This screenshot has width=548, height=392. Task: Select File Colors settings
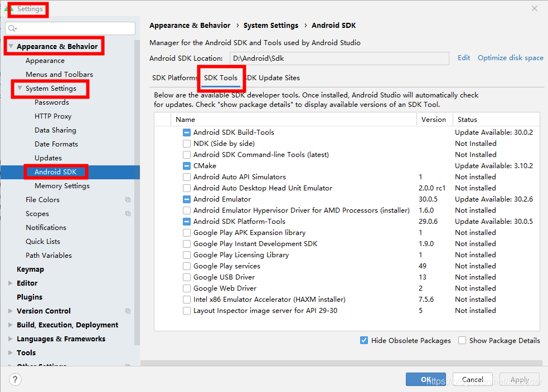[x=42, y=200]
